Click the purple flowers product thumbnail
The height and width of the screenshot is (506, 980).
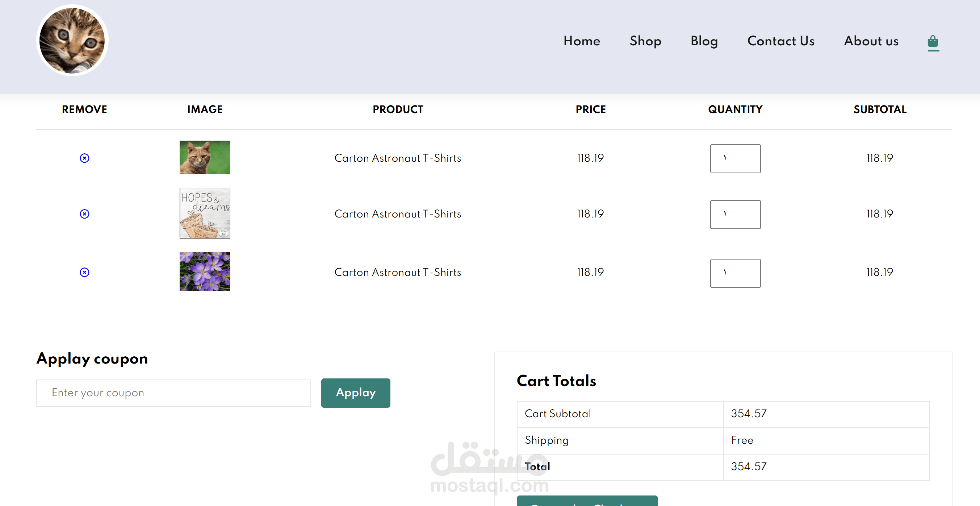[x=205, y=271]
